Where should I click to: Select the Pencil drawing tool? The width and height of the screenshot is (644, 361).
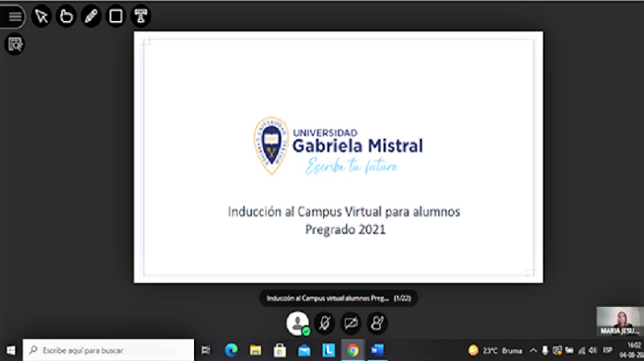tap(91, 16)
